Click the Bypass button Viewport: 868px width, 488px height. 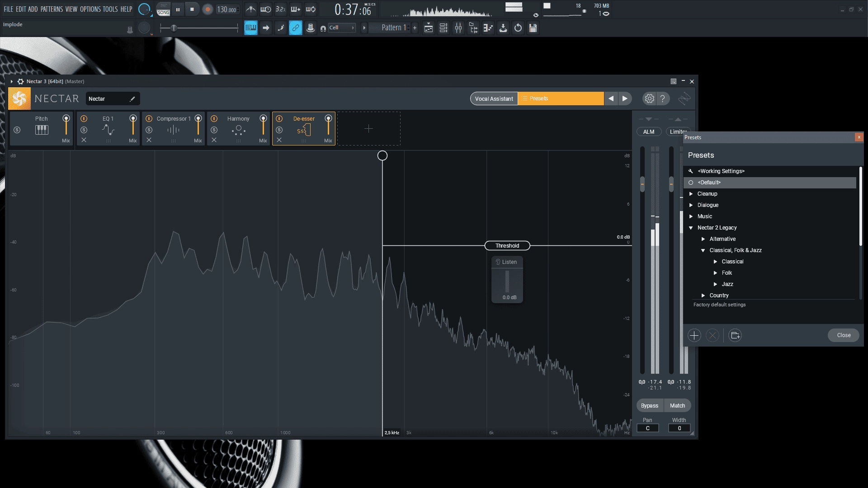650,406
